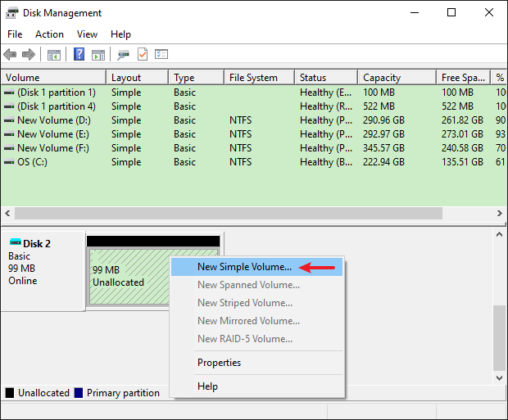Toggle the Show/Hide Console Tree icon
The width and height of the screenshot is (508, 420).
point(54,55)
